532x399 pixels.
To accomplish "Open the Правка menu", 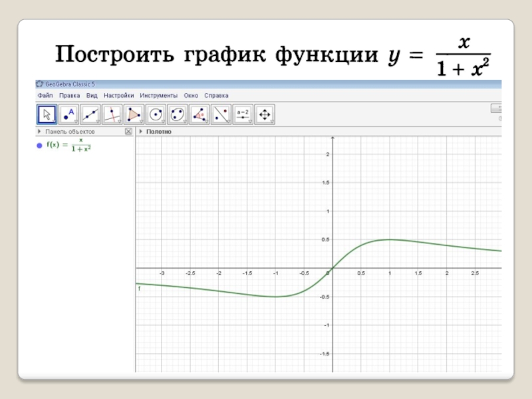I will pos(70,95).
